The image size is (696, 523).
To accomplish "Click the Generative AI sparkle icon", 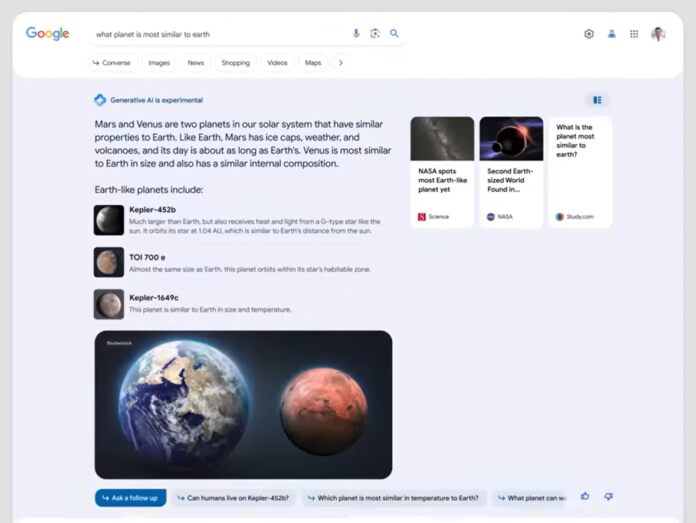I will 100,100.
